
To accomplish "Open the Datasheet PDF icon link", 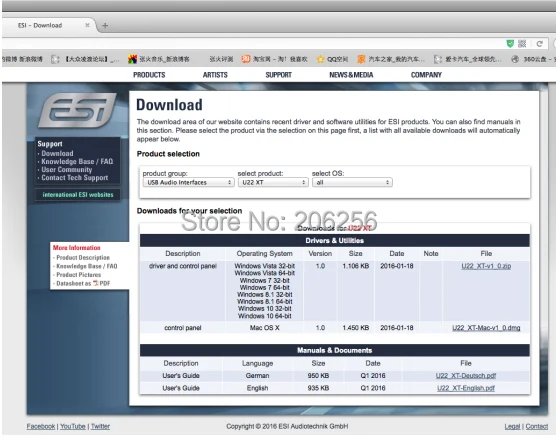I will 95,283.
